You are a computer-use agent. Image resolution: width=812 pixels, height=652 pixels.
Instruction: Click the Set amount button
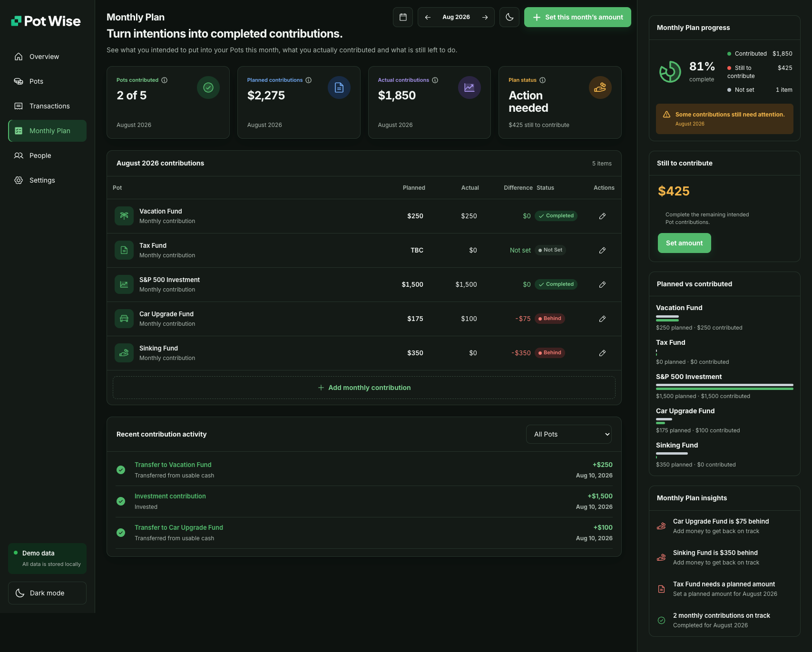click(x=684, y=243)
